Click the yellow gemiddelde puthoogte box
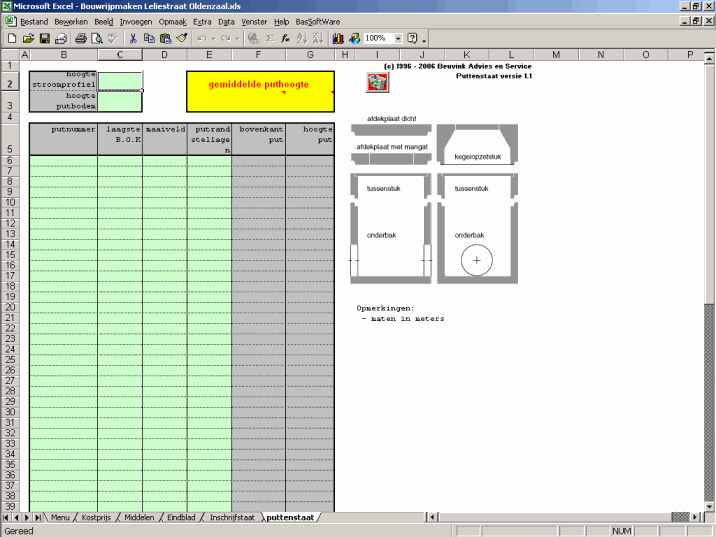This screenshot has width=716, height=537. [x=258, y=90]
